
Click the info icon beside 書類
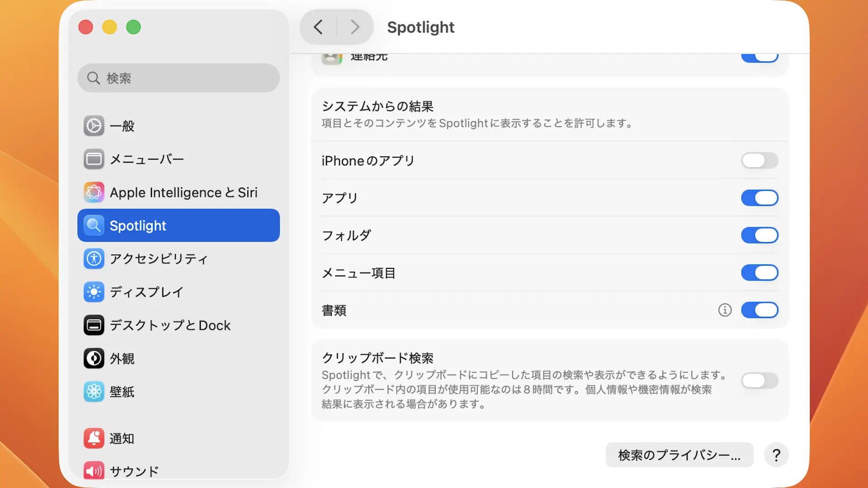pyautogui.click(x=725, y=310)
